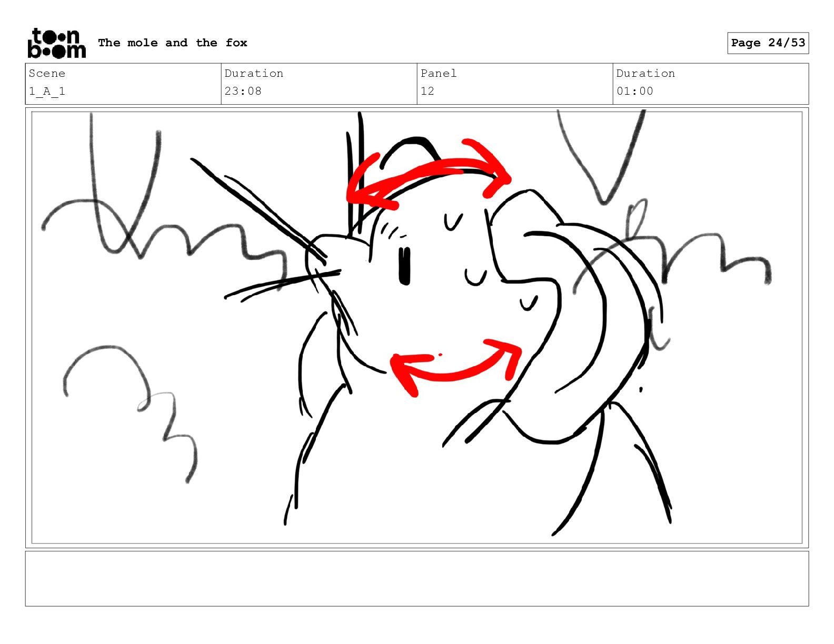
Task: Click the first Duration header label
Action: pos(254,73)
